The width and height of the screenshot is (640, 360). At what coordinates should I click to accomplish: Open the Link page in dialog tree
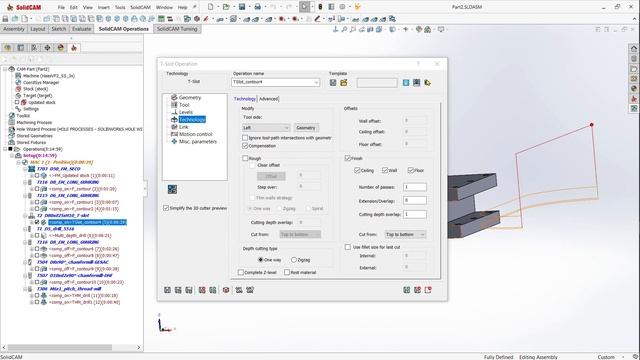(x=183, y=127)
